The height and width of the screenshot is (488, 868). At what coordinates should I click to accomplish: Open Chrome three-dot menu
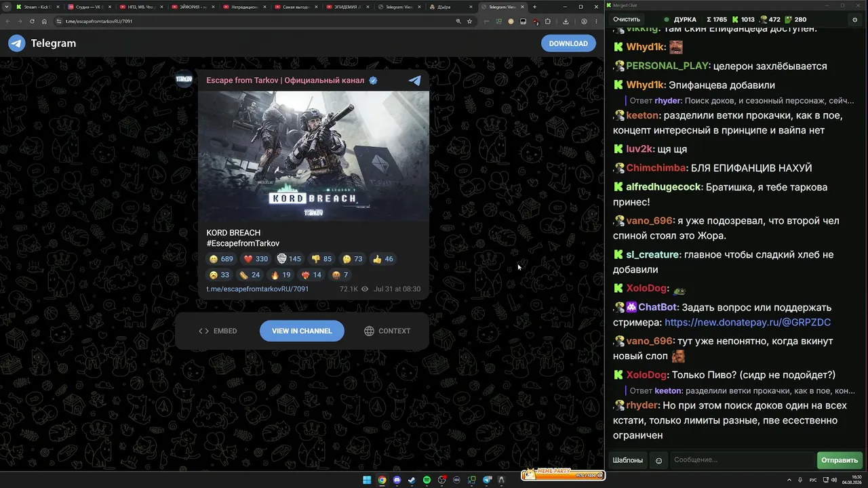596,21
